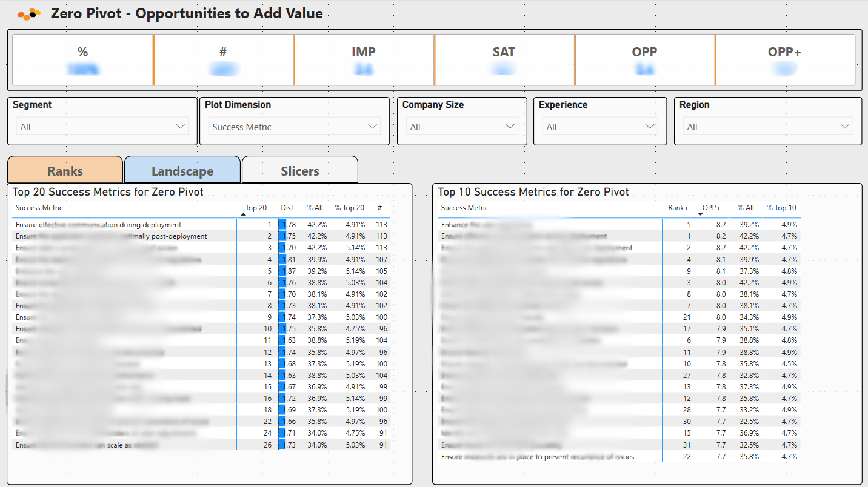
Task: Select the # KPI card
Action: pos(223,59)
